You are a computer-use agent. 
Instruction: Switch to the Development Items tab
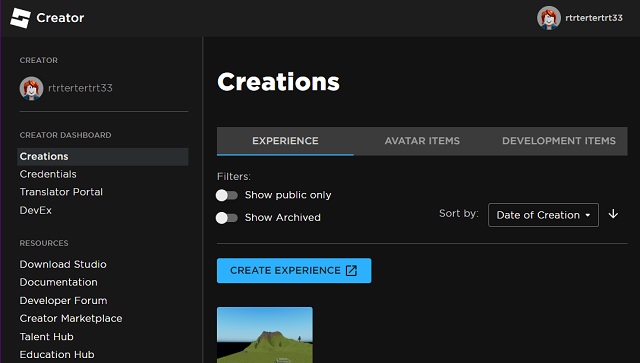coord(559,141)
